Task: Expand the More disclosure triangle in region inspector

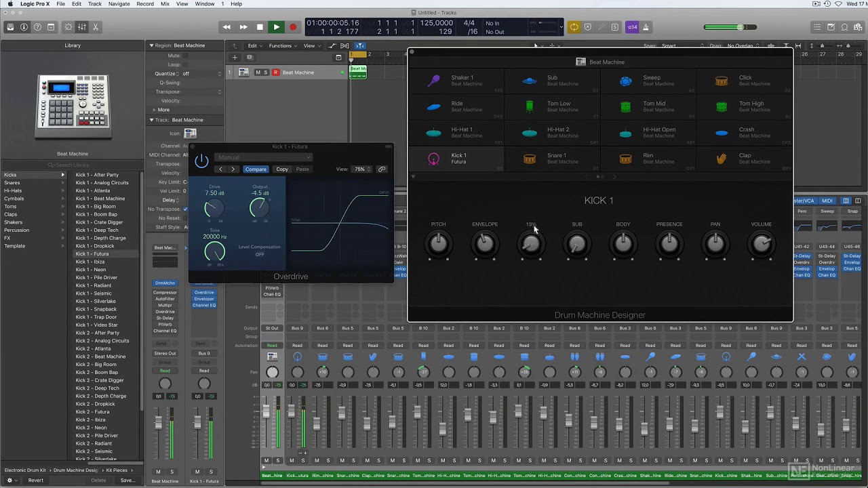Action: tap(155, 110)
